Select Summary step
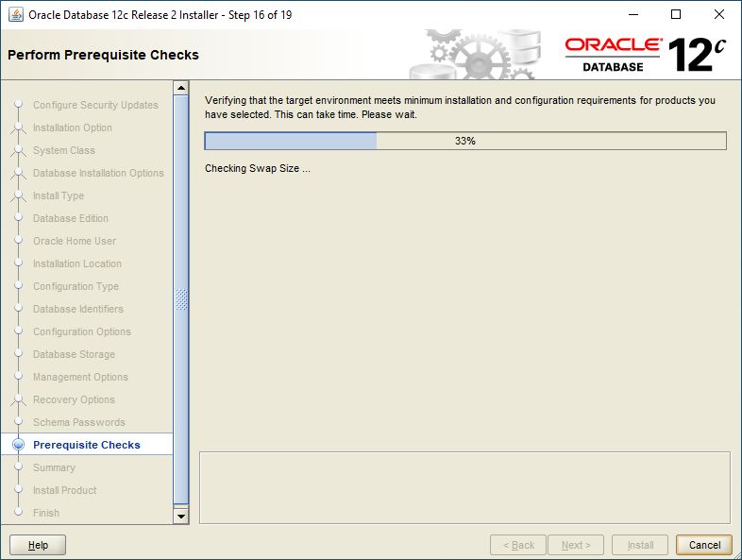 [x=54, y=467]
